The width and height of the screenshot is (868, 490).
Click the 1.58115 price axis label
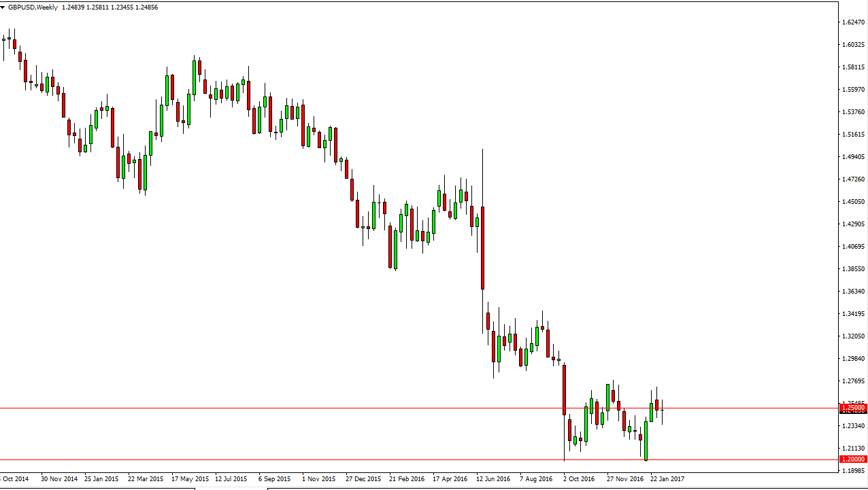(x=853, y=67)
